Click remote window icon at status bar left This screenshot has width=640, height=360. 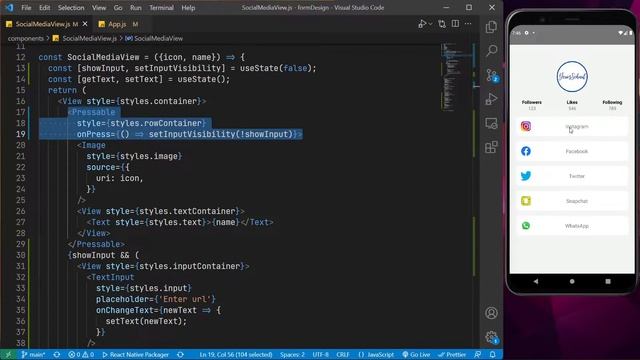[8, 355]
